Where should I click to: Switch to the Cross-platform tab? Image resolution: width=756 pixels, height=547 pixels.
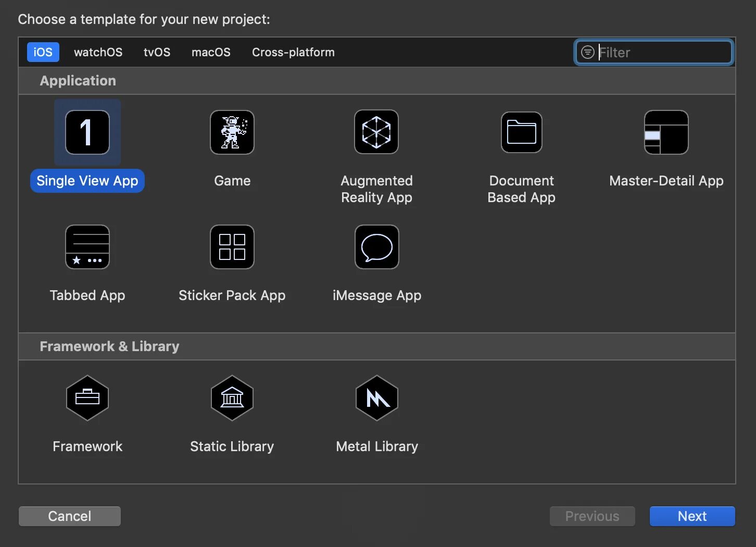pyautogui.click(x=294, y=52)
